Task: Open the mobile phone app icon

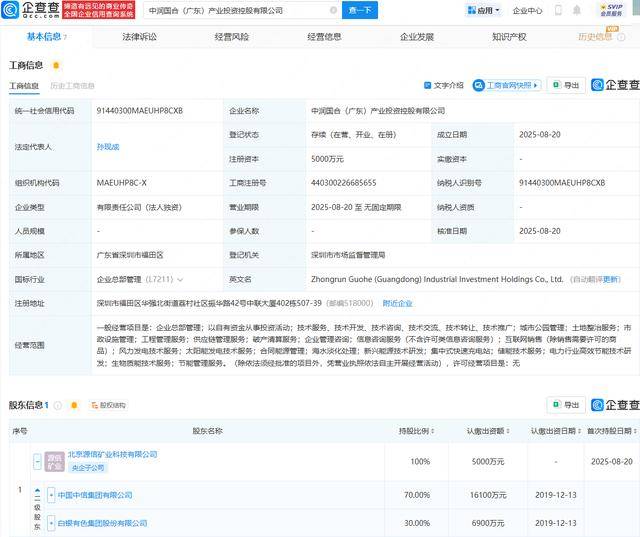Action: point(558,10)
